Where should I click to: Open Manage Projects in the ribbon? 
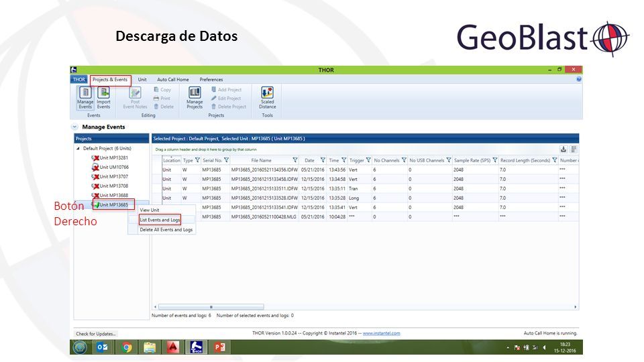[195, 98]
